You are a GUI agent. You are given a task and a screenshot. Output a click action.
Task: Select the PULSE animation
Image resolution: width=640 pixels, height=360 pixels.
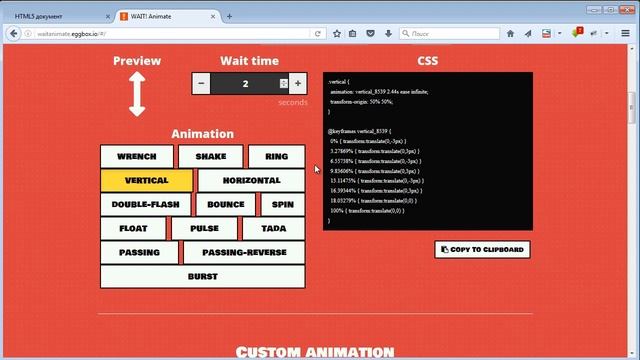coord(204,229)
